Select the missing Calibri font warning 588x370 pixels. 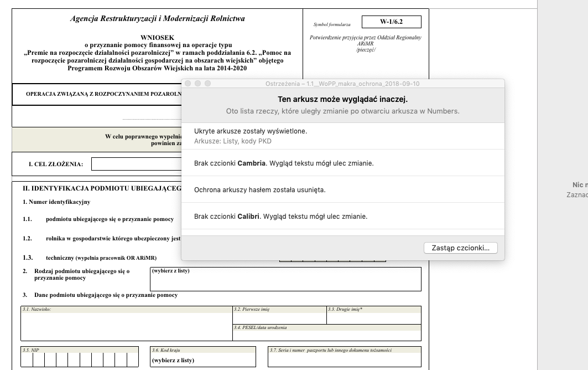click(342, 217)
